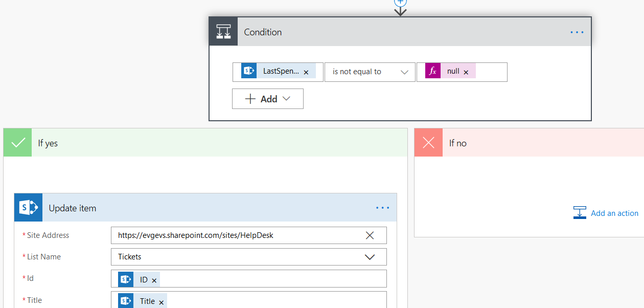Click the green checkmark If yes icon
The height and width of the screenshot is (308, 644).
(x=18, y=143)
